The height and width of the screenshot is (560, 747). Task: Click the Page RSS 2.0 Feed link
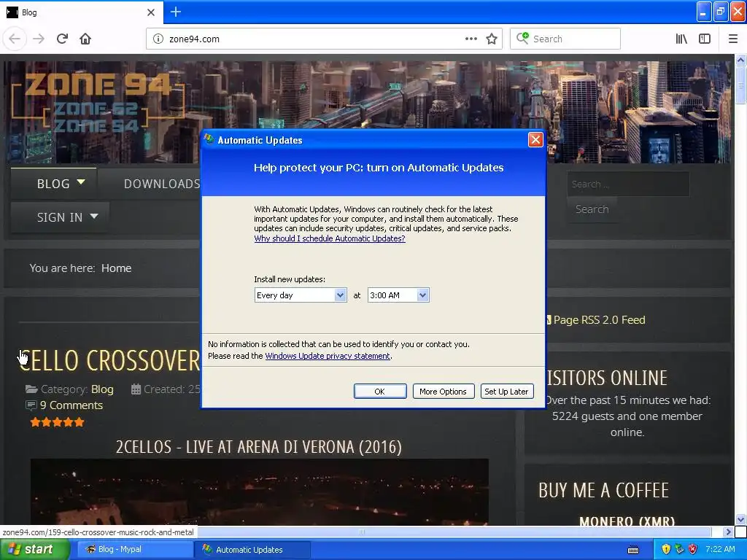600,320
